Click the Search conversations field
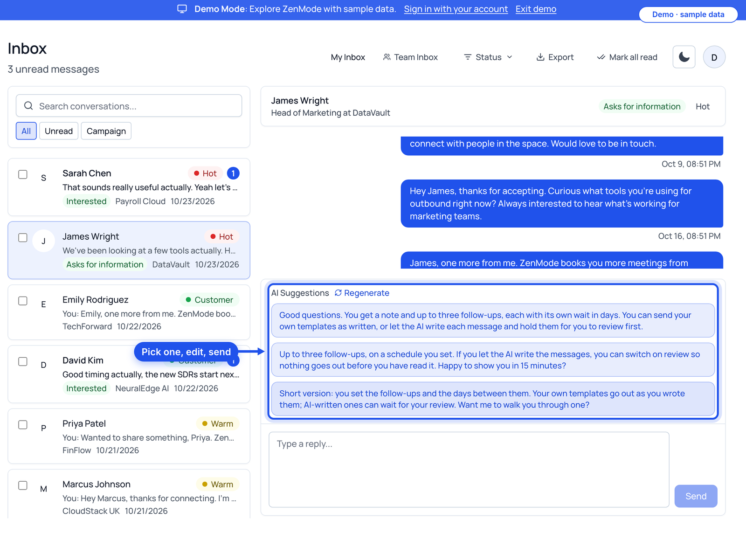746x560 pixels. 129,106
